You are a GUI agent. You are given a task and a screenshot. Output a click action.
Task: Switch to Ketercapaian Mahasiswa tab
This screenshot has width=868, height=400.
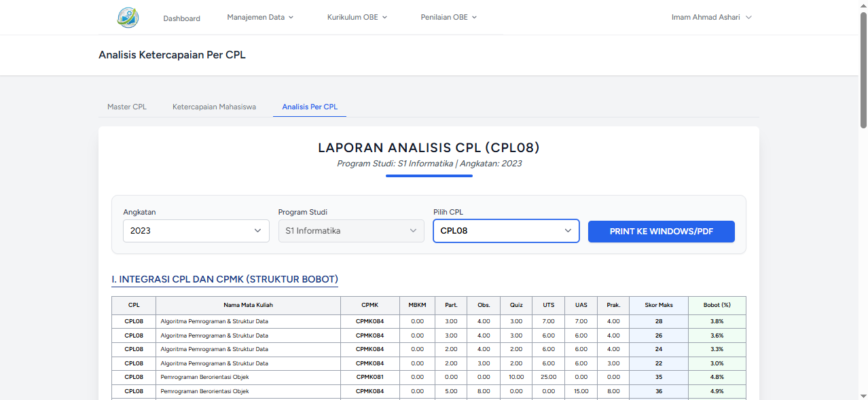click(x=214, y=107)
